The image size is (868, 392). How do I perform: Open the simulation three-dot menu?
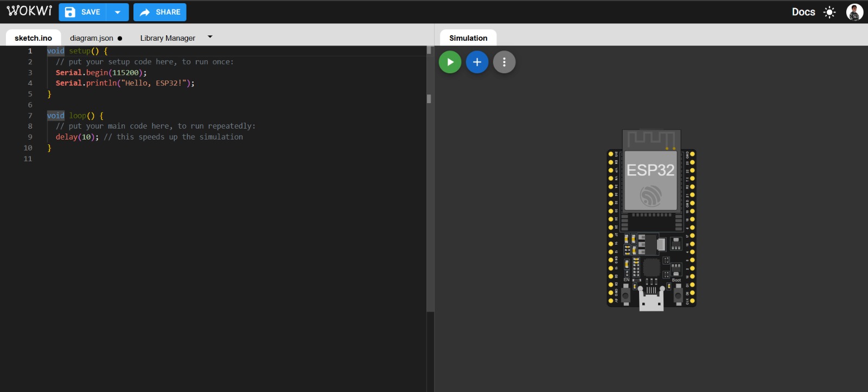[x=504, y=62]
